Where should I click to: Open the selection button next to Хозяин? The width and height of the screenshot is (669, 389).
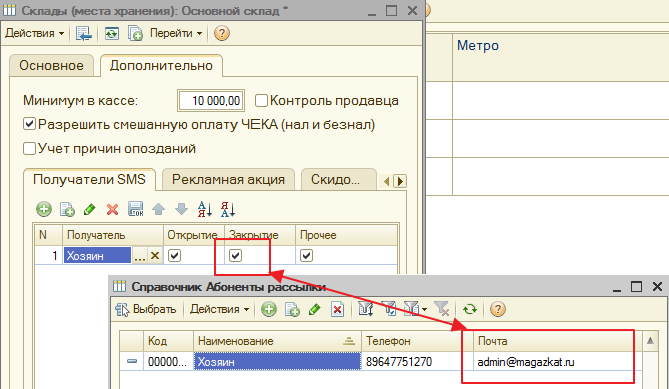coord(140,256)
